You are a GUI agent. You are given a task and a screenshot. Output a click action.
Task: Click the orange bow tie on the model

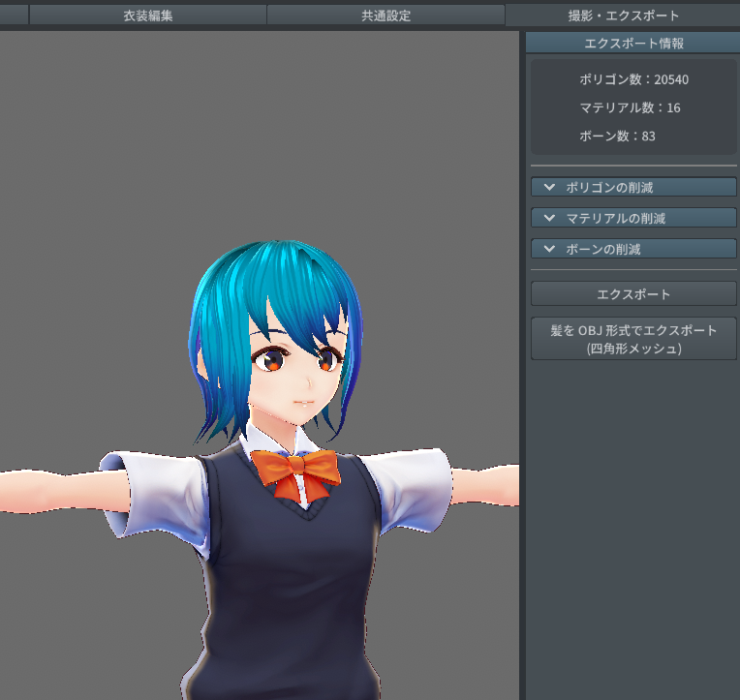[x=296, y=473]
